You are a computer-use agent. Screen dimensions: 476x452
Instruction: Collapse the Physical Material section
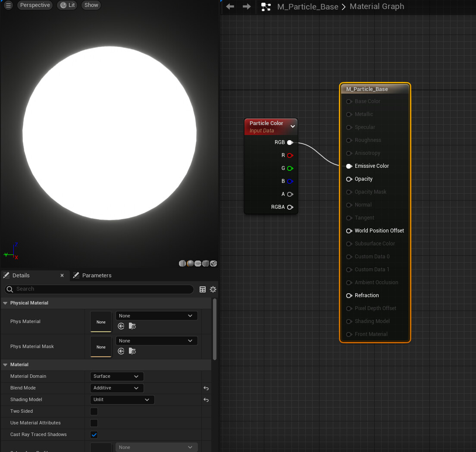point(6,303)
